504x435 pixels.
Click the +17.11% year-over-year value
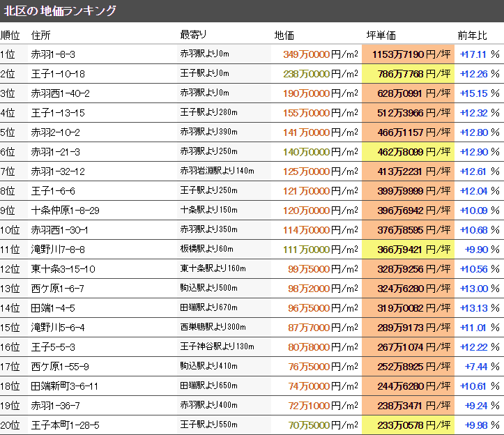[480, 54]
